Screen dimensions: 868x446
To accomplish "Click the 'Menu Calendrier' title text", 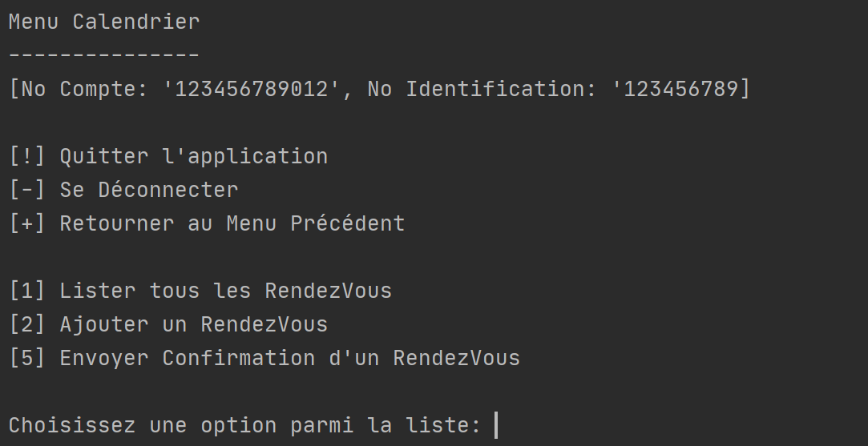I will (104, 22).
